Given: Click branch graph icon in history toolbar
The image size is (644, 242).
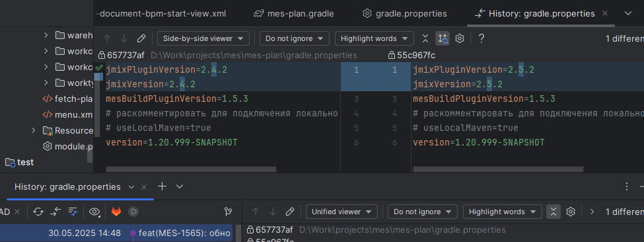Looking at the screenshot, I should tap(228, 212).
